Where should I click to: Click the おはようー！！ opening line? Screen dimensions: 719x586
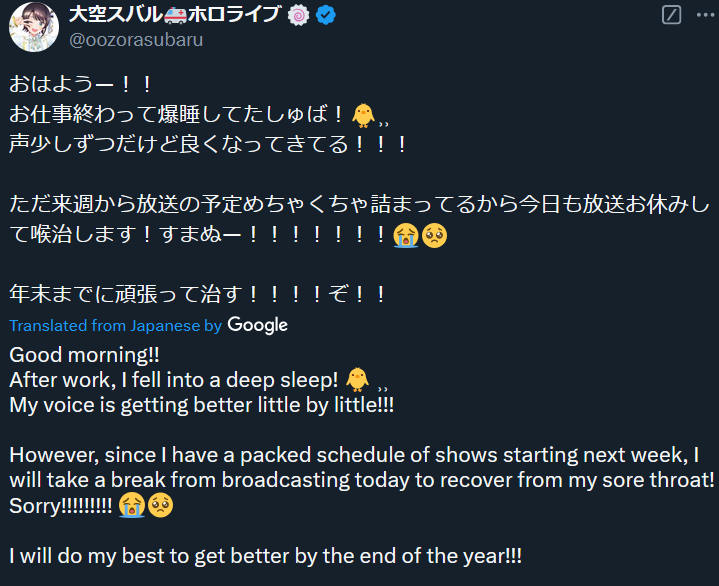tap(81, 84)
